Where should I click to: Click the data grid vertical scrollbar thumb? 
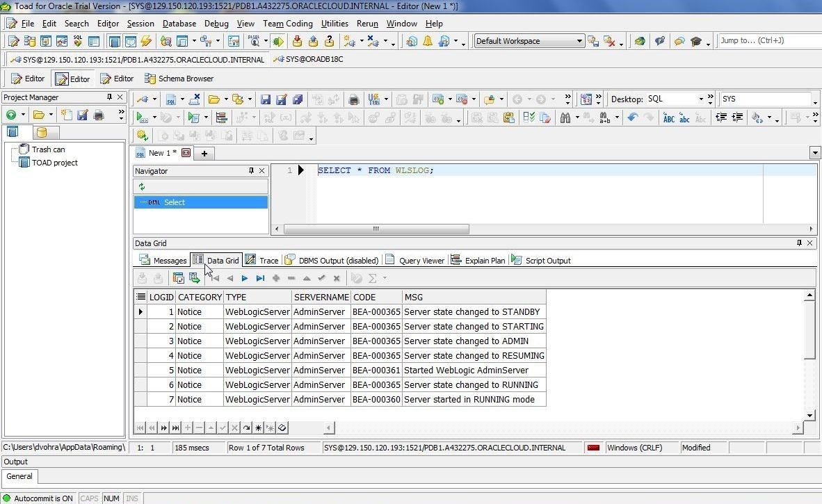point(810,330)
